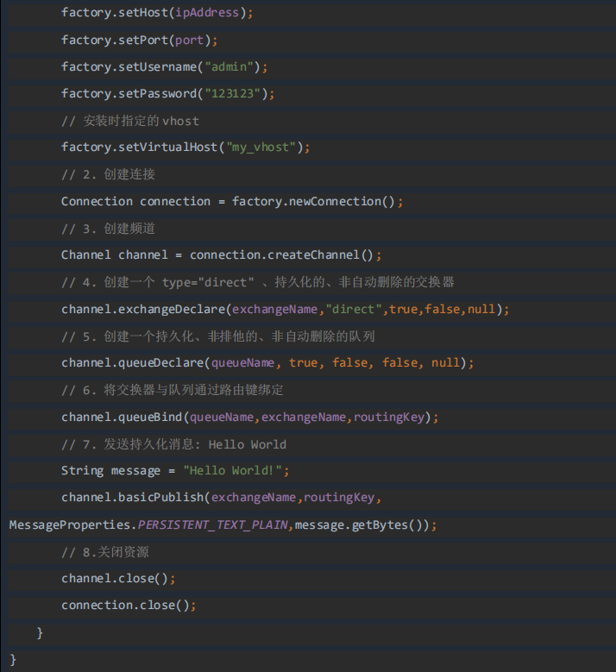
Task: Select the "direct" string in exchangeDeclare
Action: coord(354,310)
